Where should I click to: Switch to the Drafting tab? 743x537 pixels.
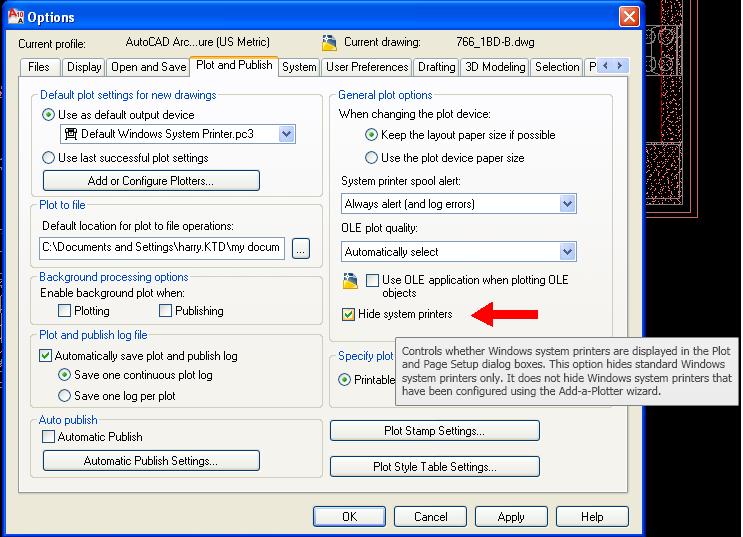click(436, 67)
